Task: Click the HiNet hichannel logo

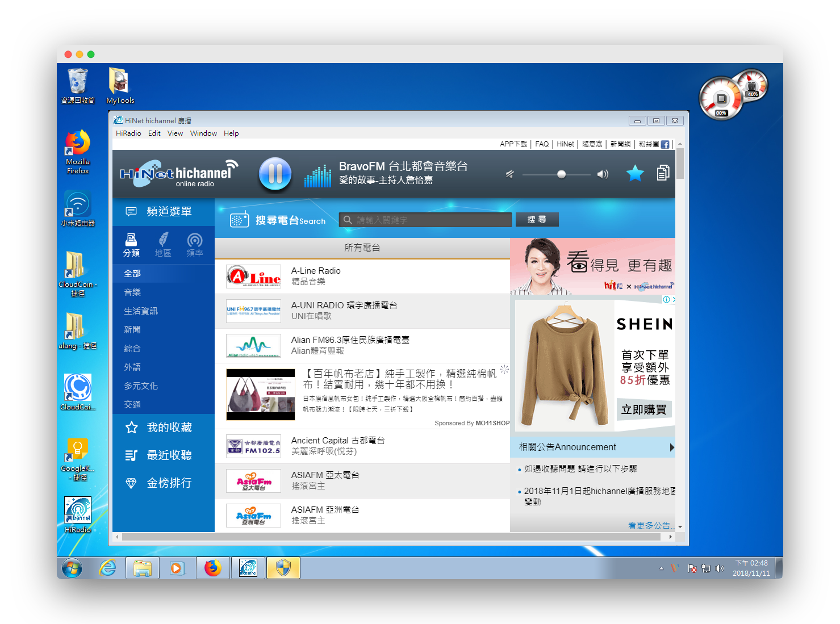Action: (x=178, y=173)
